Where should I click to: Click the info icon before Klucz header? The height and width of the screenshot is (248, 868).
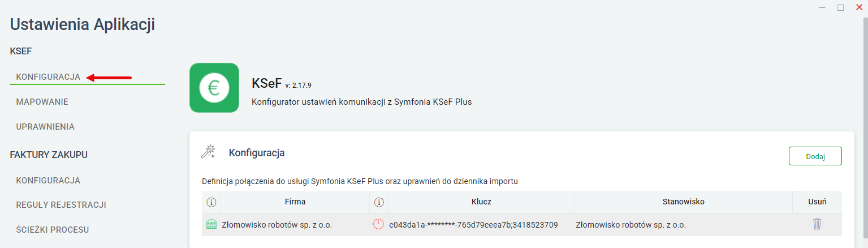379,202
